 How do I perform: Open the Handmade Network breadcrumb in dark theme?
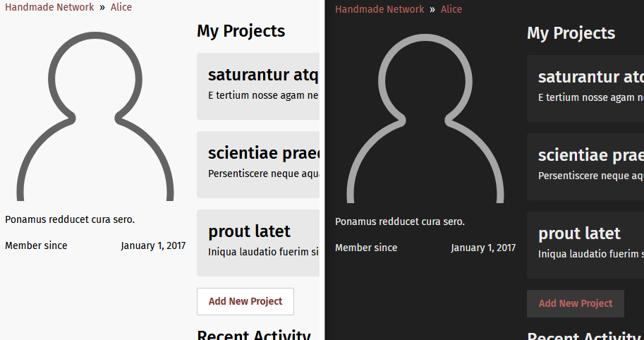click(379, 9)
